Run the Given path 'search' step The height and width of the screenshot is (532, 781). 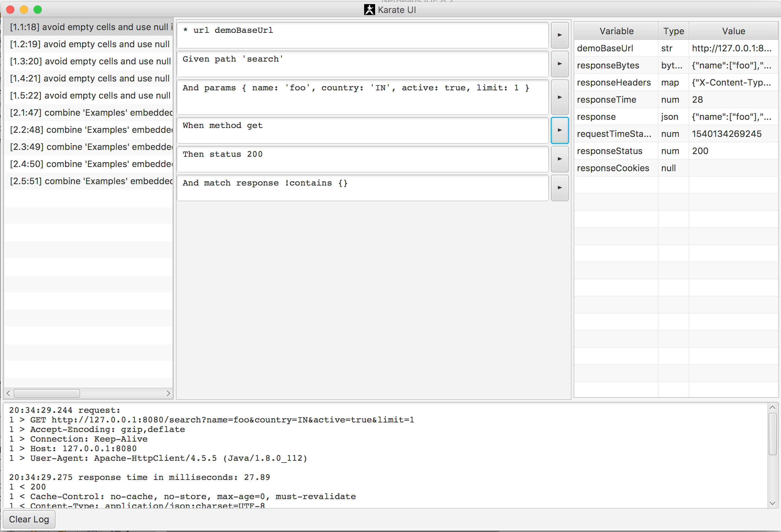(x=560, y=64)
